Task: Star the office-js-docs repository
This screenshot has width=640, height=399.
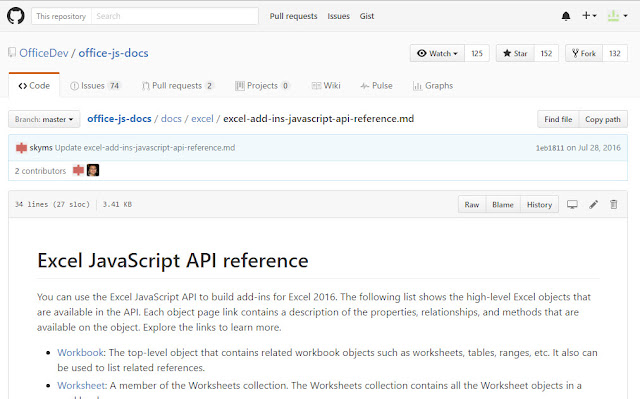Action: [515, 53]
